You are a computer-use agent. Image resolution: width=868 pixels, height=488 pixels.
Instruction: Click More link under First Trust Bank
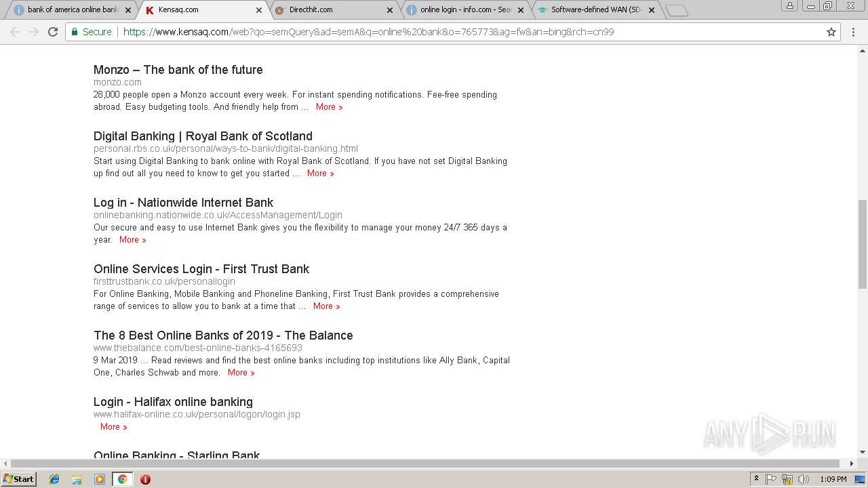point(326,306)
